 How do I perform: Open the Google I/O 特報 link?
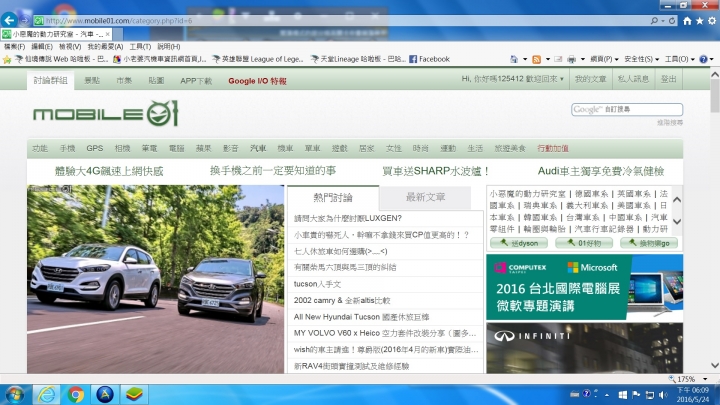[257, 81]
